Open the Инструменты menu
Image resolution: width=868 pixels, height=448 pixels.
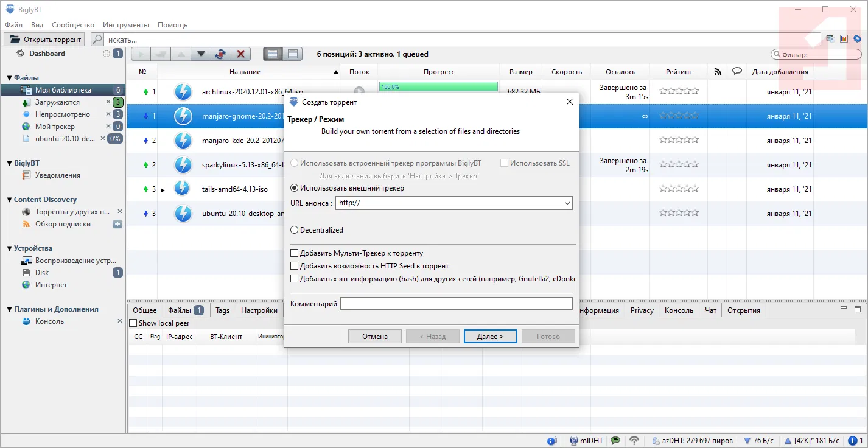click(126, 25)
